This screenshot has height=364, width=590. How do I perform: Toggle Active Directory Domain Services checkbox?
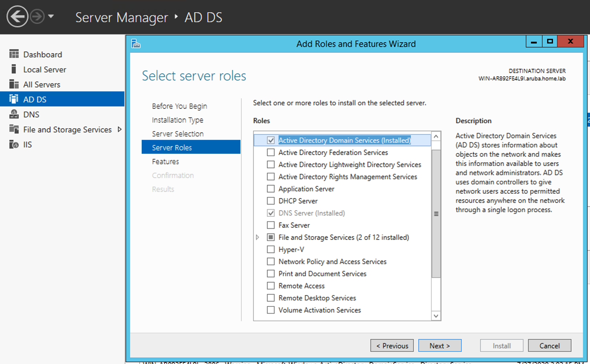[271, 140]
